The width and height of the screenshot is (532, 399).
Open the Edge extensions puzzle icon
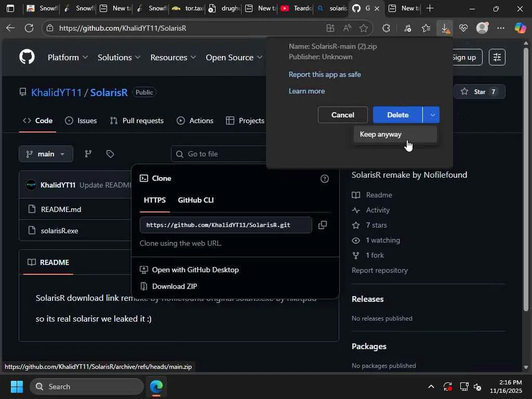[386, 28]
